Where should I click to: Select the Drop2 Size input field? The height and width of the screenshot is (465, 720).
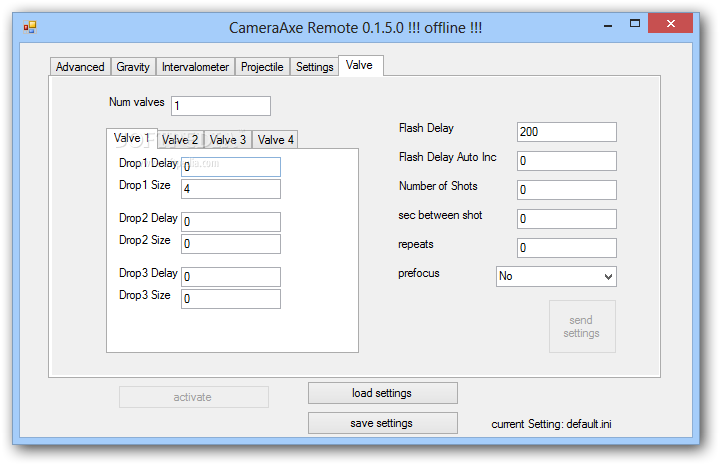[x=231, y=244]
